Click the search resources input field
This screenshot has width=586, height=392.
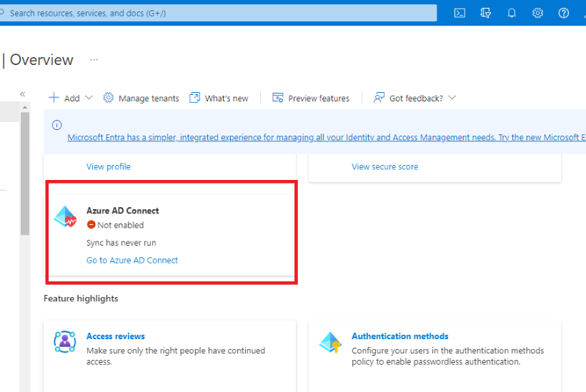[x=214, y=13]
